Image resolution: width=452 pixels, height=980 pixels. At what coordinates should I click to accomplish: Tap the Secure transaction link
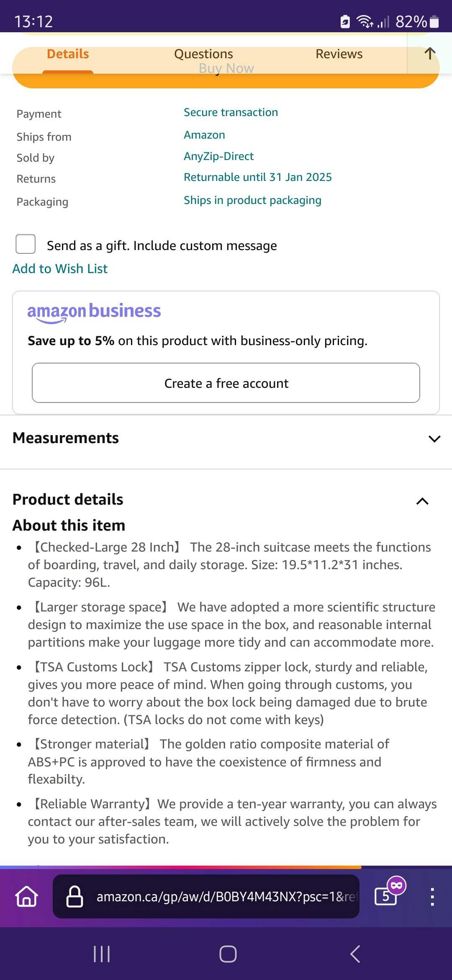pos(231,112)
